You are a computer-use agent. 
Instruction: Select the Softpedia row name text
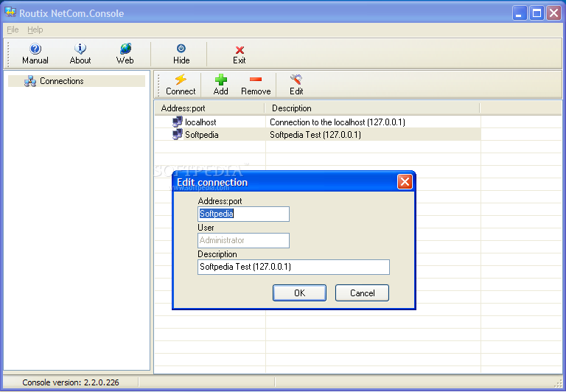tap(202, 135)
